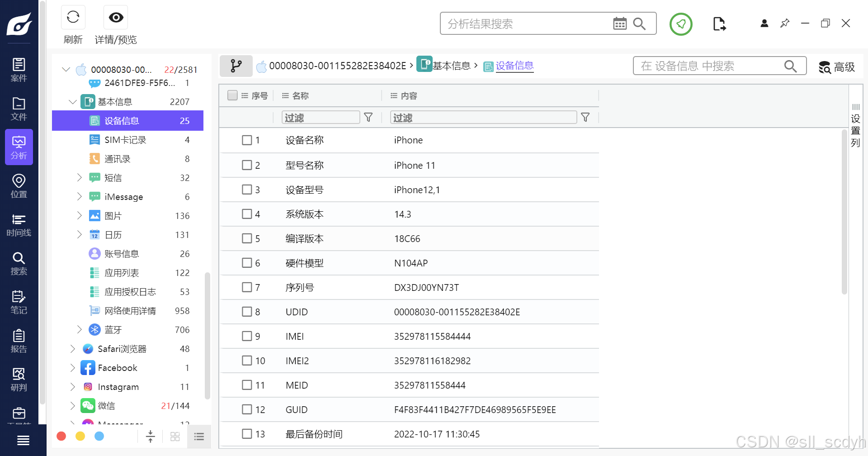Image resolution: width=868 pixels, height=456 pixels.
Task: Select the Analysis (分析) sidebar section
Action: 19,147
